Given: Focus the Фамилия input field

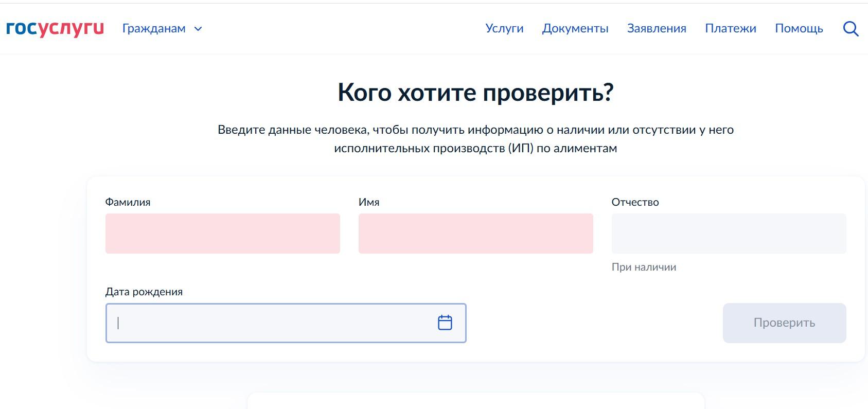Looking at the screenshot, I should point(222,234).
